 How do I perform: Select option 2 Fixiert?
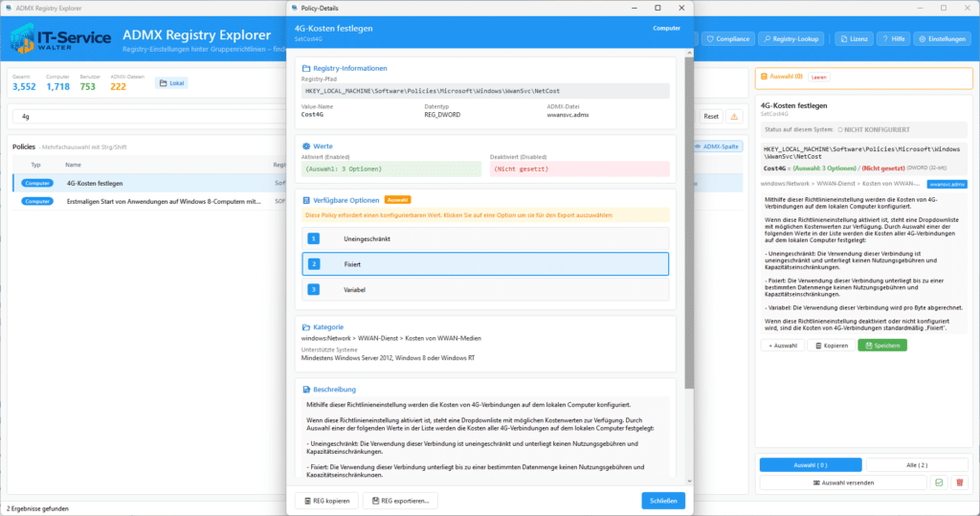(485, 264)
